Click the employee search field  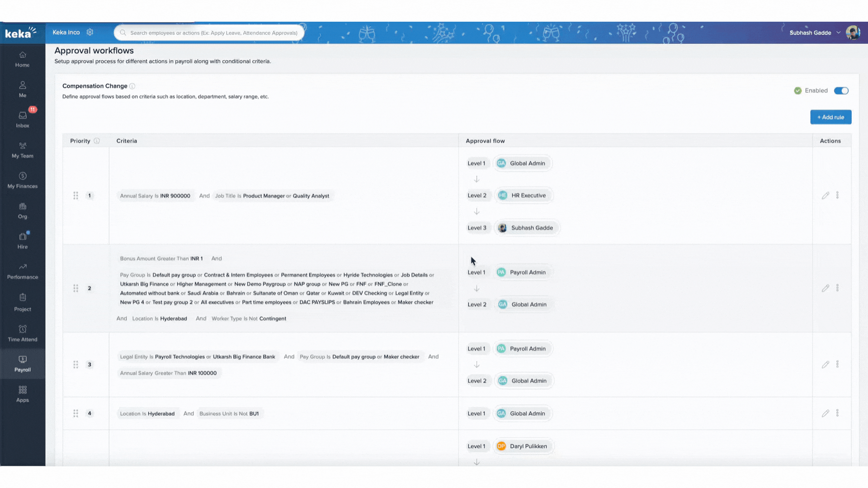pos(213,33)
